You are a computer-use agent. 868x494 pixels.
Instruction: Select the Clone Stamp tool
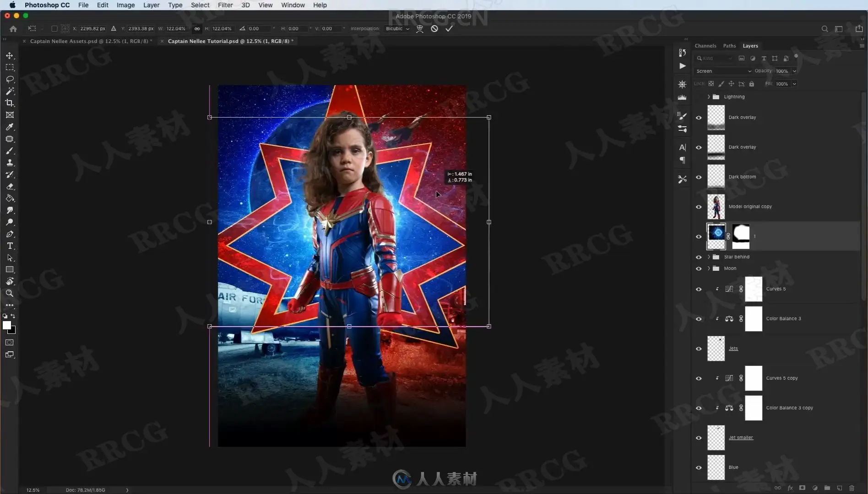tap(10, 162)
